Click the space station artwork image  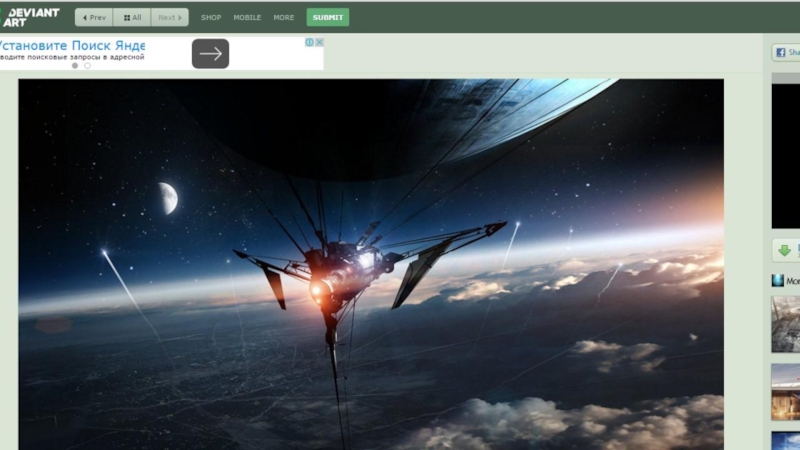coord(371,264)
